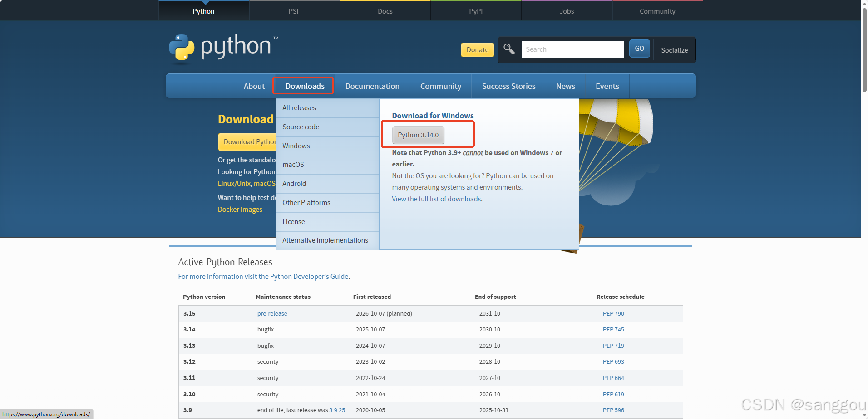868x419 pixels.
Task: Click inside the Search input field
Action: [x=572, y=49]
